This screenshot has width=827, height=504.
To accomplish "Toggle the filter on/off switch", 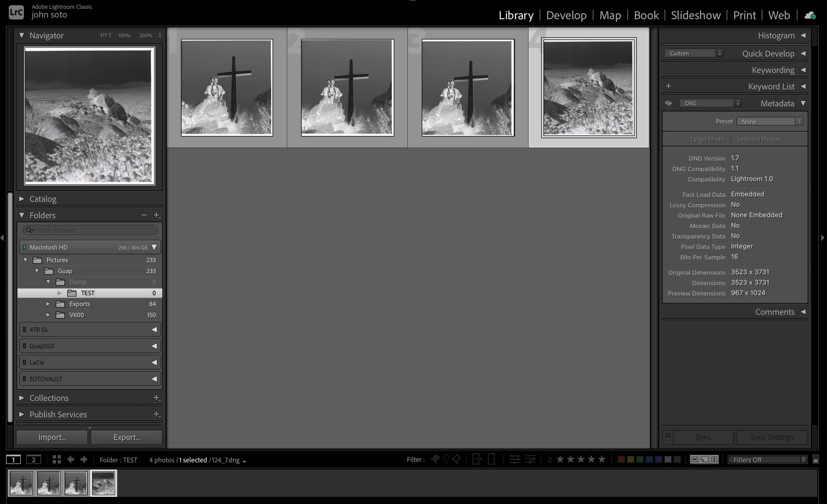I will point(815,459).
